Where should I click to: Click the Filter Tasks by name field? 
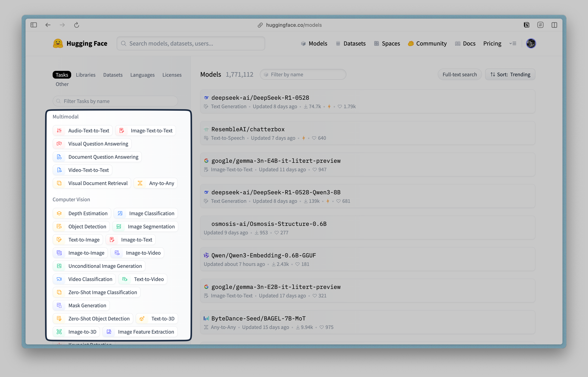click(115, 101)
